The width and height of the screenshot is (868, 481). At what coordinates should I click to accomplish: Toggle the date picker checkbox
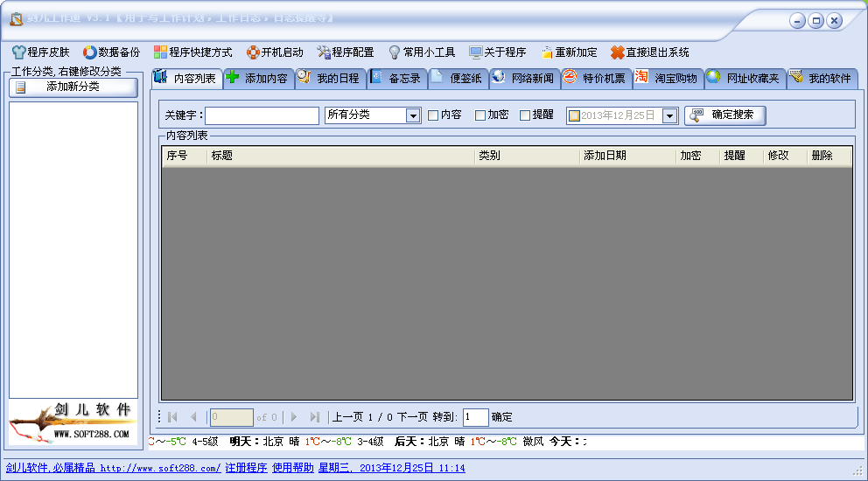tap(574, 115)
